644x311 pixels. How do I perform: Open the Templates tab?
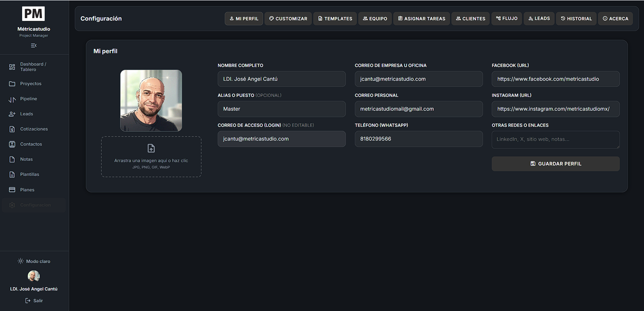point(335,19)
